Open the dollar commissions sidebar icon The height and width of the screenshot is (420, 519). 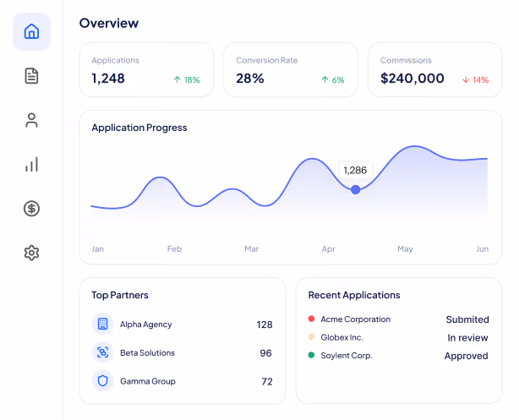[31, 209]
